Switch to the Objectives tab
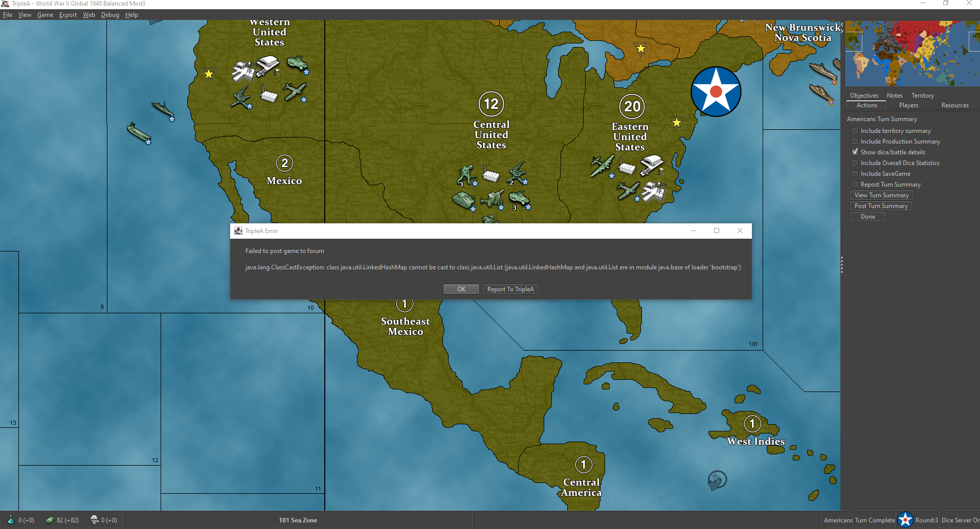This screenshot has width=980, height=529. (864, 96)
